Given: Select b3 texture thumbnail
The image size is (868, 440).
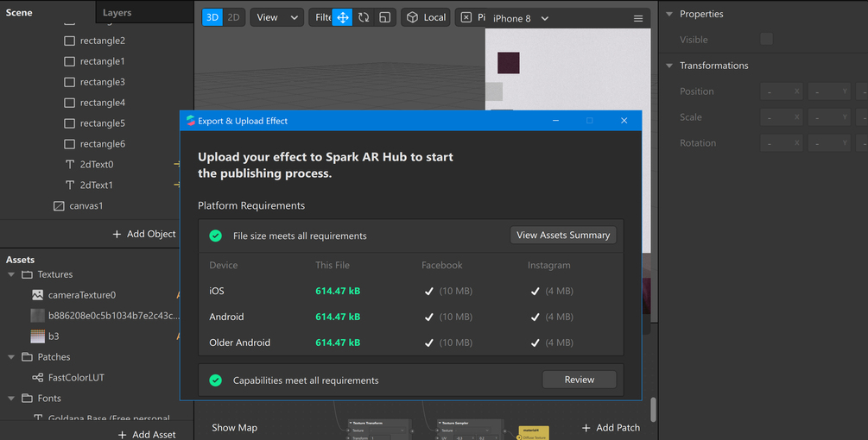Looking at the screenshot, I should point(38,336).
